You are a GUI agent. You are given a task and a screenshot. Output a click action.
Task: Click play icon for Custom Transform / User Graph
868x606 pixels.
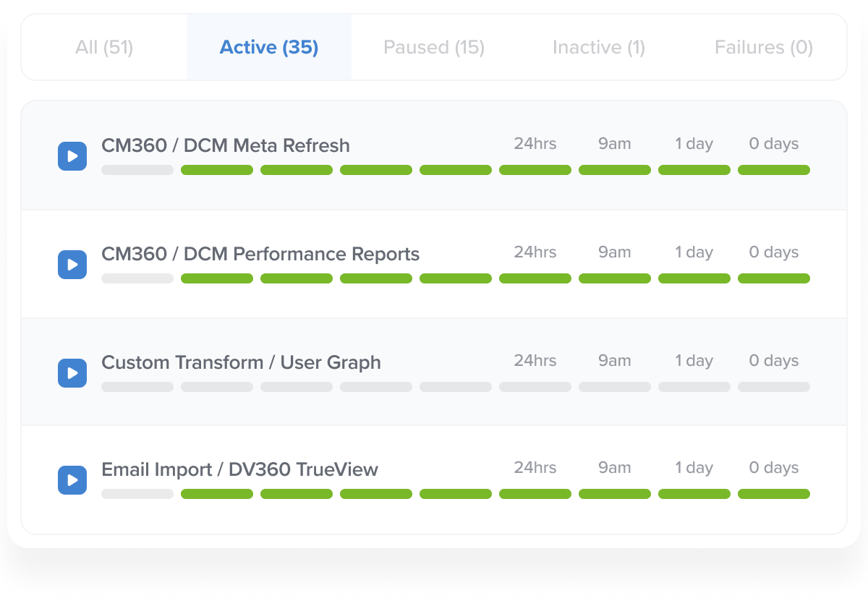[x=72, y=372]
